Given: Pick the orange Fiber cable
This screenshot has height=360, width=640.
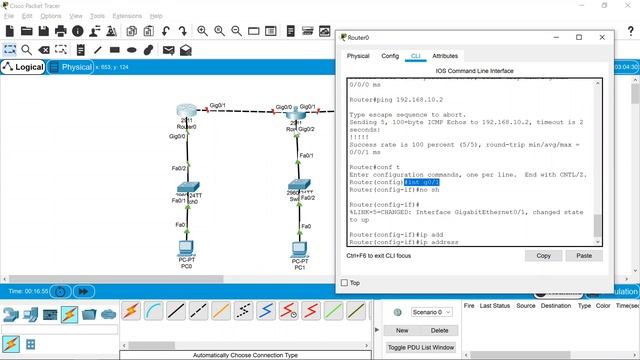Looking at the screenshot, I should pyautogui.click(x=221, y=311).
